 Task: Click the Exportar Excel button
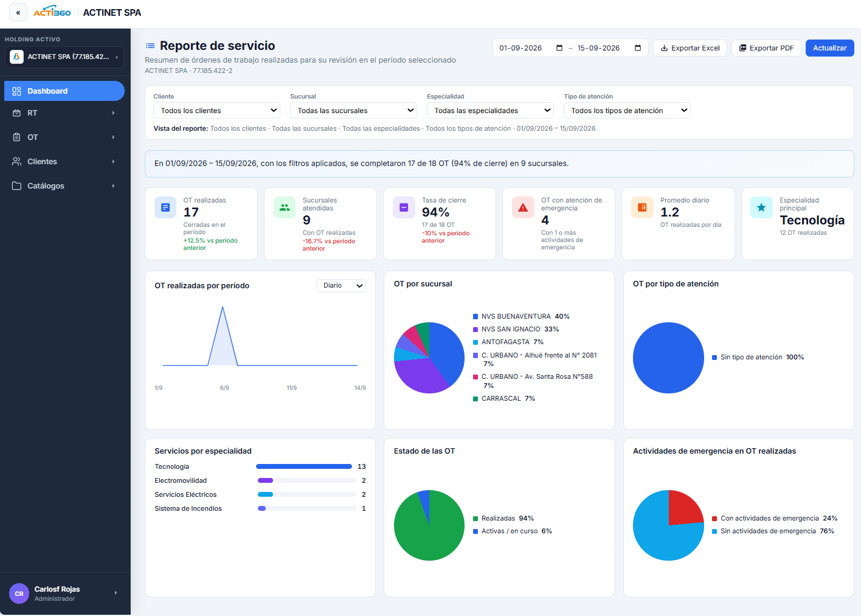[x=690, y=48]
